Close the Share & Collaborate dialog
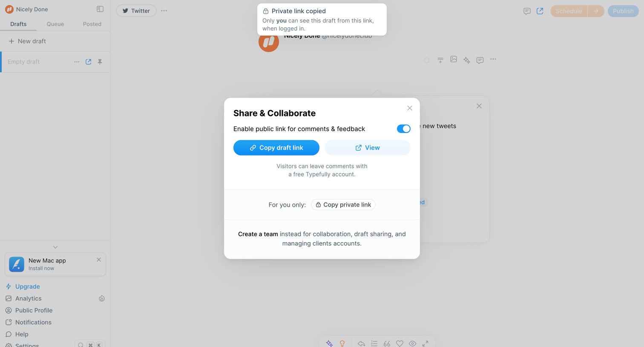644x347 pixels. click(410, 108)
